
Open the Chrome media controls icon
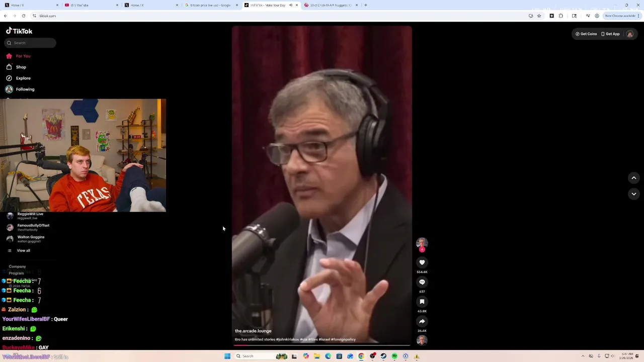tap(588, 16)
